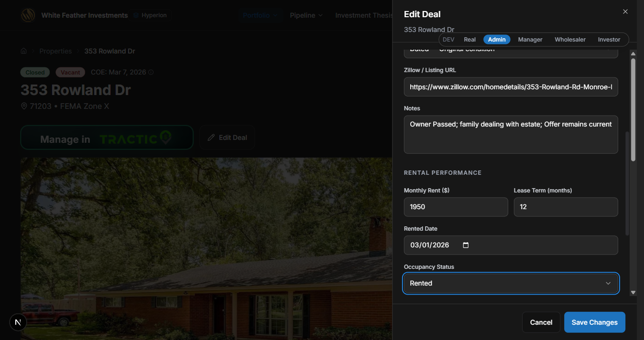Viewport: 644px width, 340px height.
Task: Click the Notes text area
Action: (x=511, y=134)
